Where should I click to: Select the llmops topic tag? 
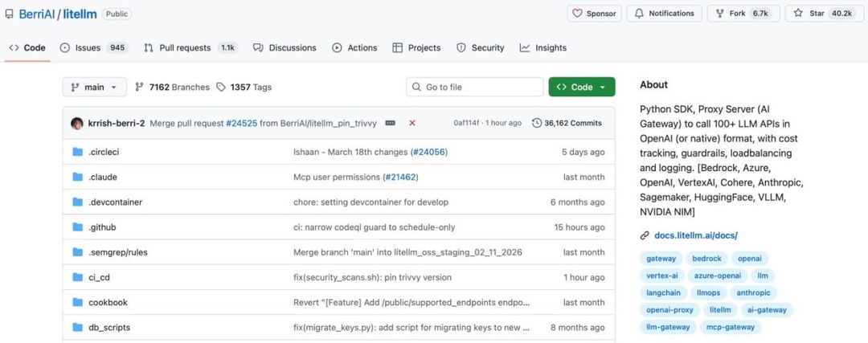pyautogui.click(x=709, y=292)
